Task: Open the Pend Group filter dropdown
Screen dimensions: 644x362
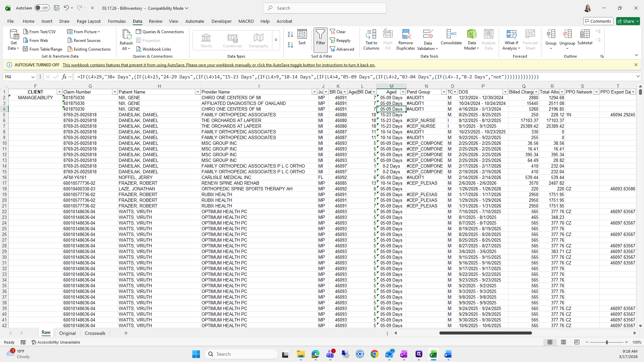Action: tap(443, 92)
